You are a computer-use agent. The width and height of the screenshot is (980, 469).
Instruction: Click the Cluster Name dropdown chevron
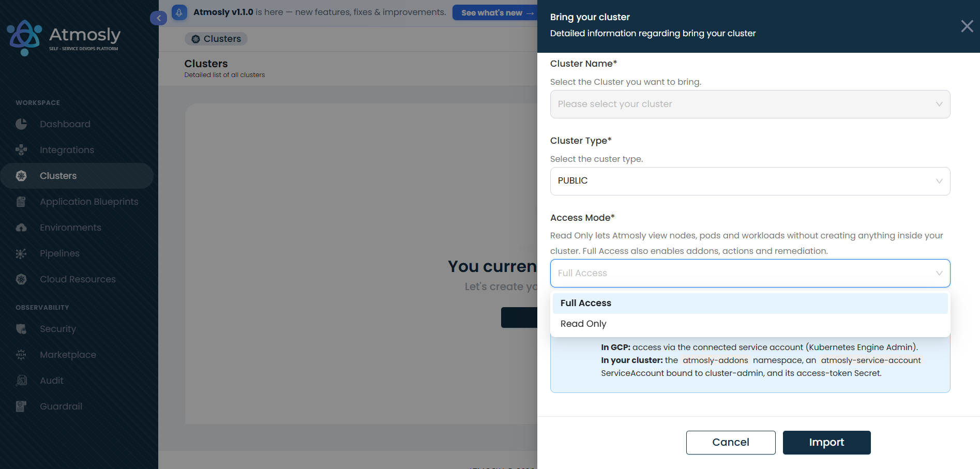click(939, 104)
